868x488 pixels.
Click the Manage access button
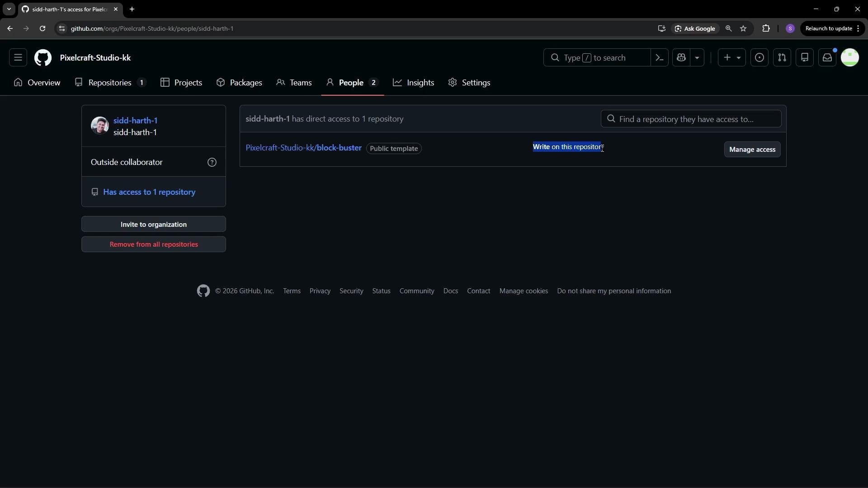point(752,150)
